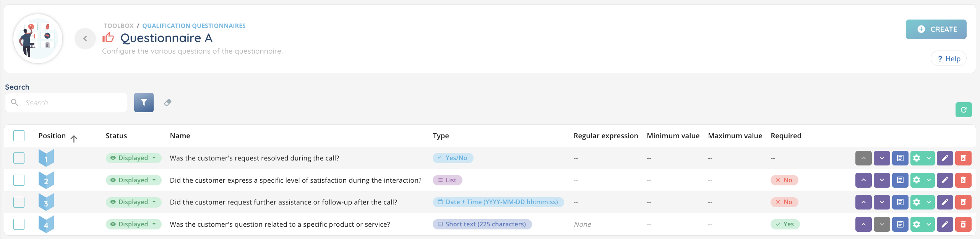The height and width of the screenshot is (239, 980).
Task: Move question 2 up one position
Action: [x=863, y=180]
